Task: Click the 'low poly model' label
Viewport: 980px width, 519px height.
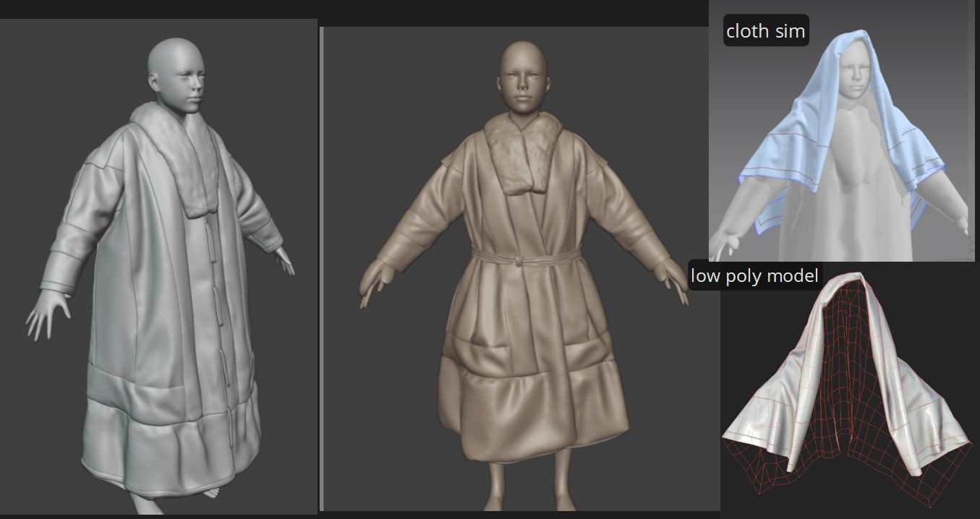Action: click(754, 275)
